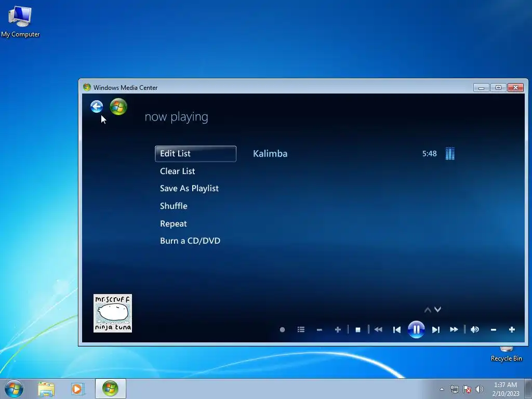Open the guide list icon
Viewport: 532px width, 399px height.
click(x=301, y=329)
